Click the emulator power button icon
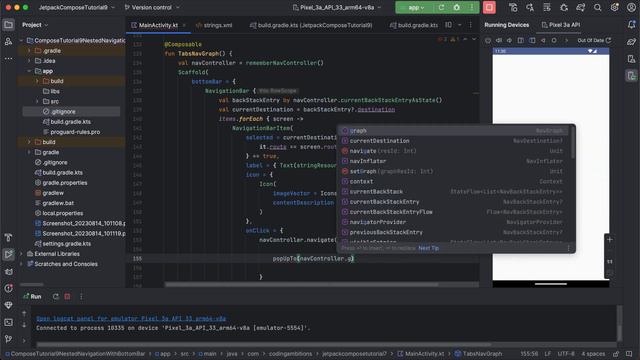 click(488, 40)
